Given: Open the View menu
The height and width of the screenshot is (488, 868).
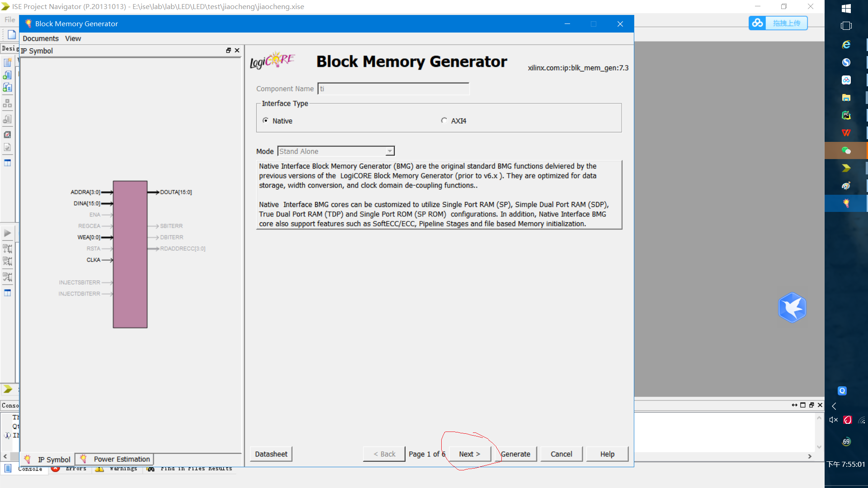Looking at the screenshot, I should 73,38.
